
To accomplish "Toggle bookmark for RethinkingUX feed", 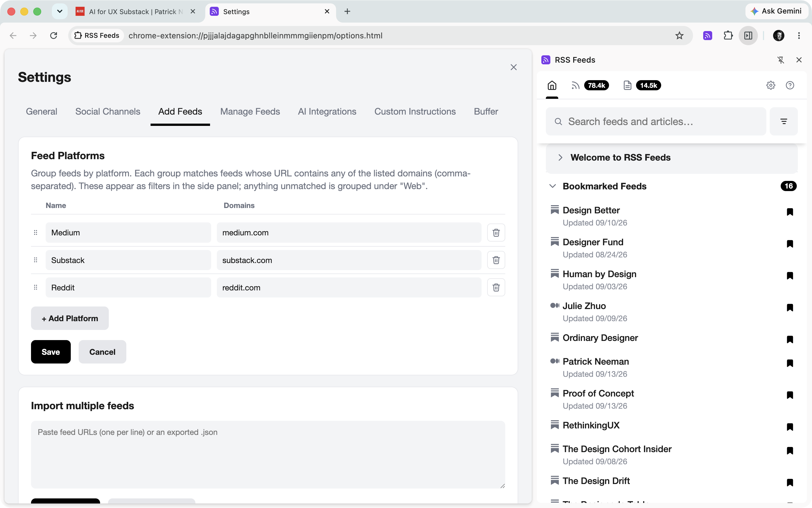I will pos(790,427).
